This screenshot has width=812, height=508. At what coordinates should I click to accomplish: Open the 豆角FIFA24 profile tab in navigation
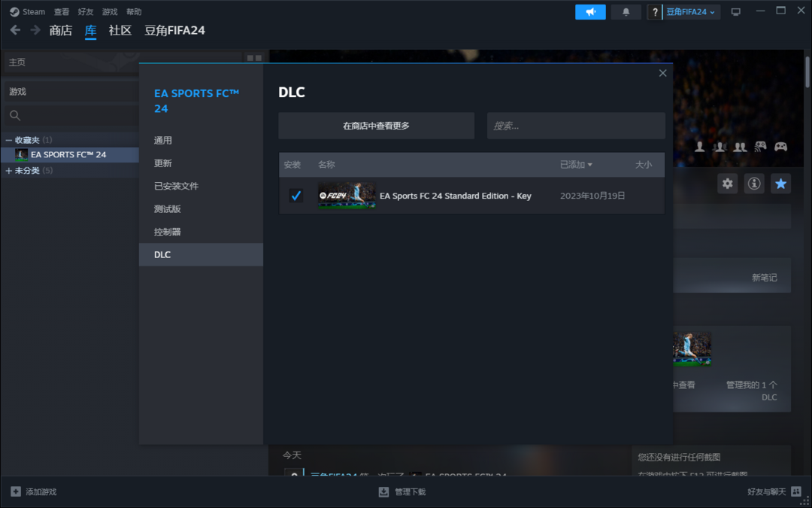174,31
